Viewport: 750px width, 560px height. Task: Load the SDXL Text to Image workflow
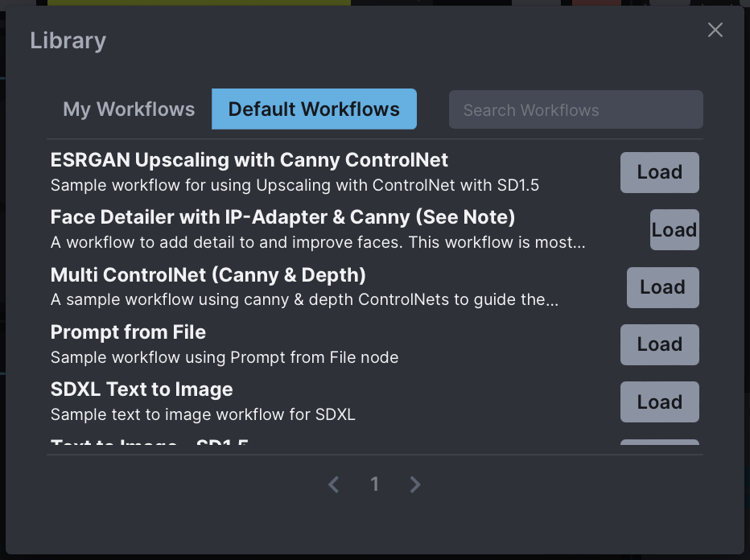(x=659, y=401)
